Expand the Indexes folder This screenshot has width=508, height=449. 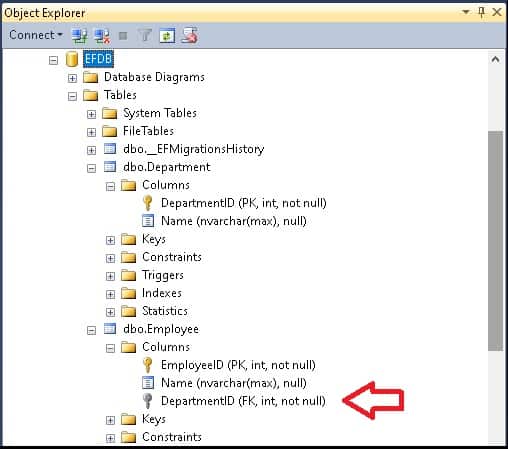point(110,294)
